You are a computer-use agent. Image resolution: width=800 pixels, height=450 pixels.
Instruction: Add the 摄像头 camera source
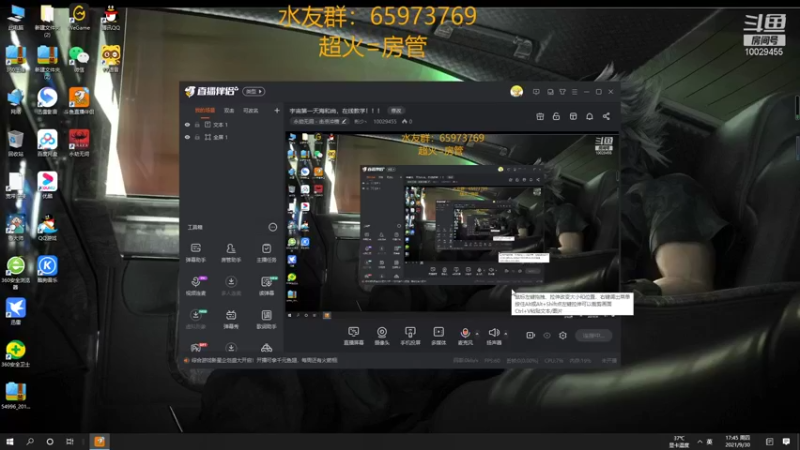tap(382, 336)
